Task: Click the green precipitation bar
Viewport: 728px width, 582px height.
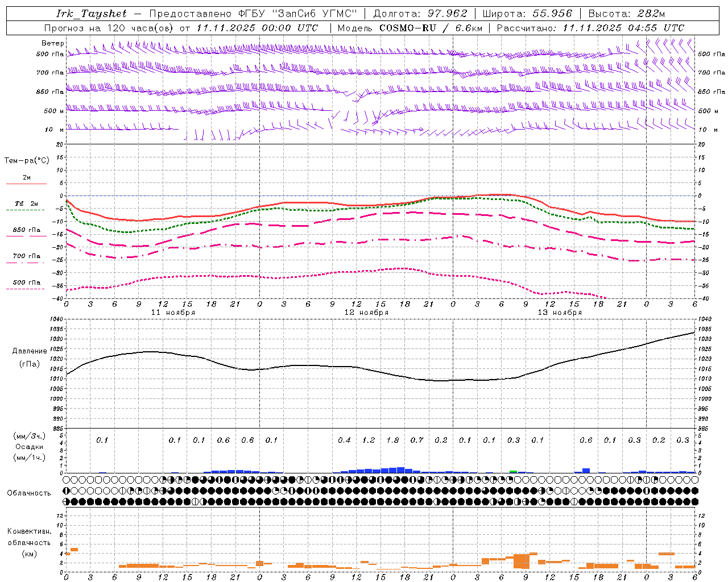Action: (514, 472)
